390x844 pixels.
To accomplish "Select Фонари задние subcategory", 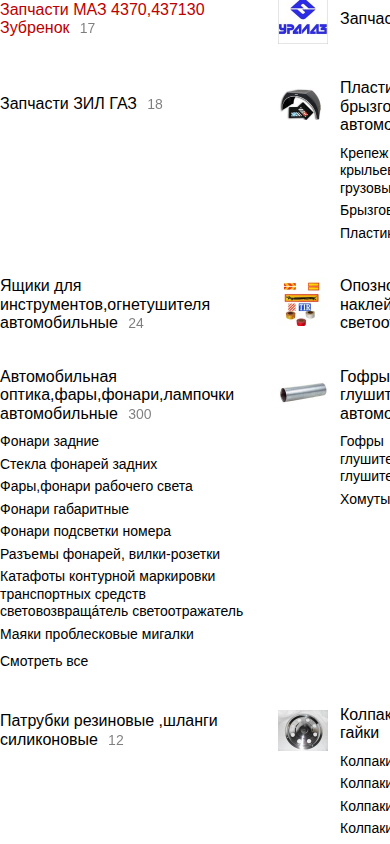I will [49, 441].
